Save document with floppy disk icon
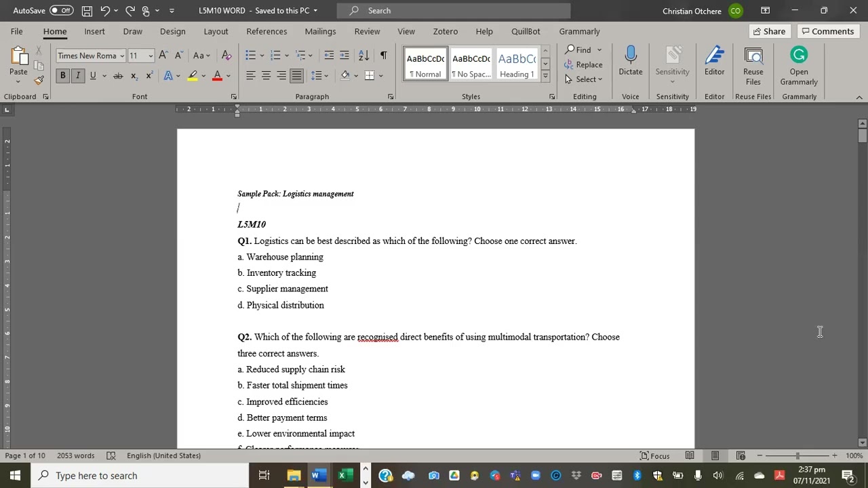868x488 pixels. pyautogui.click(x=87, y=11)
